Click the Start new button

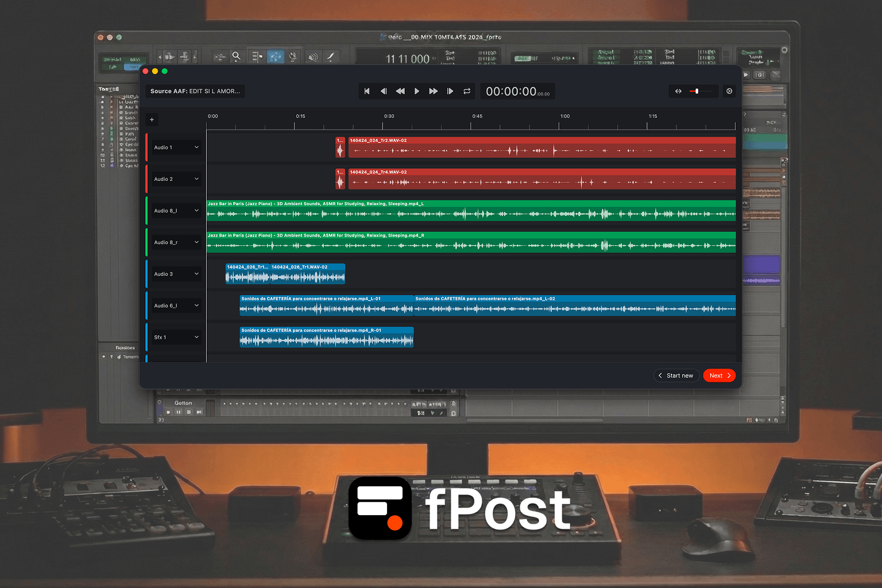(676, 376)
